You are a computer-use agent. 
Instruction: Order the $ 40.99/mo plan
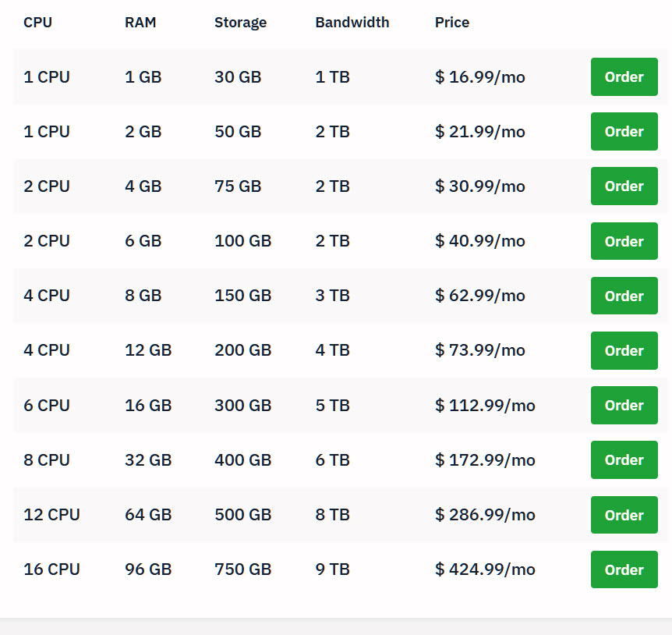(x=624, y=241)
